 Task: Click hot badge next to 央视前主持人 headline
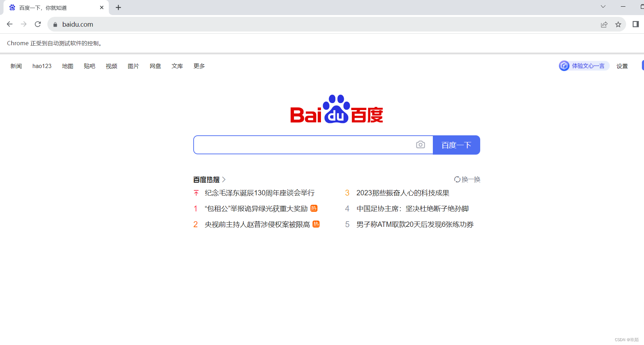pyautogui.click(x=316, y=224)
